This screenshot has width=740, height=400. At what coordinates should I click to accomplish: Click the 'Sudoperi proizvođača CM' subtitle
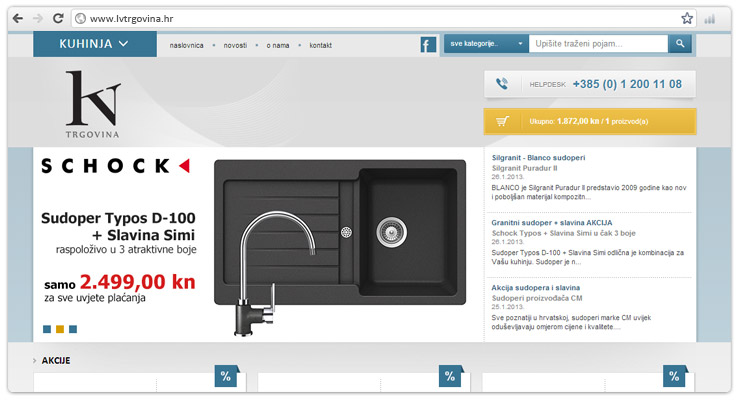[537, 298]
